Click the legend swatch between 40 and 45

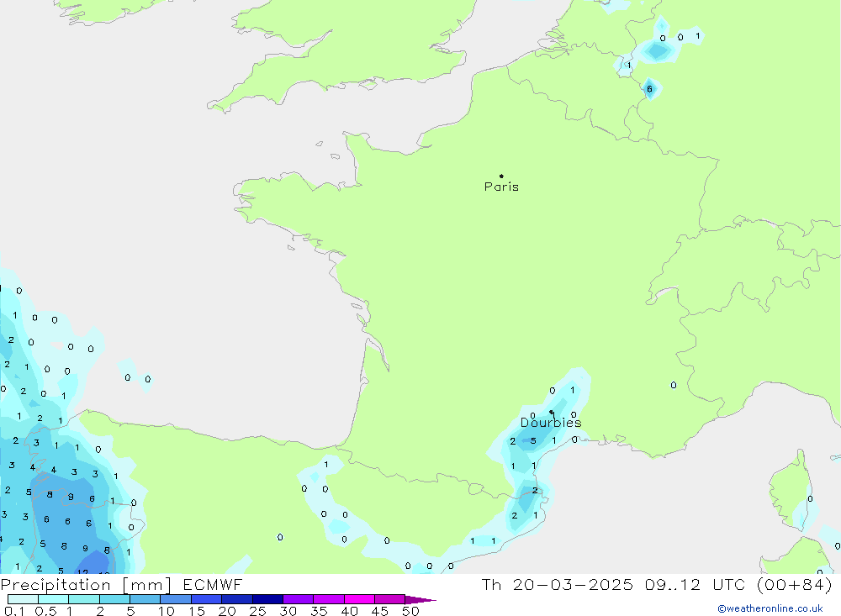point(359,599)
